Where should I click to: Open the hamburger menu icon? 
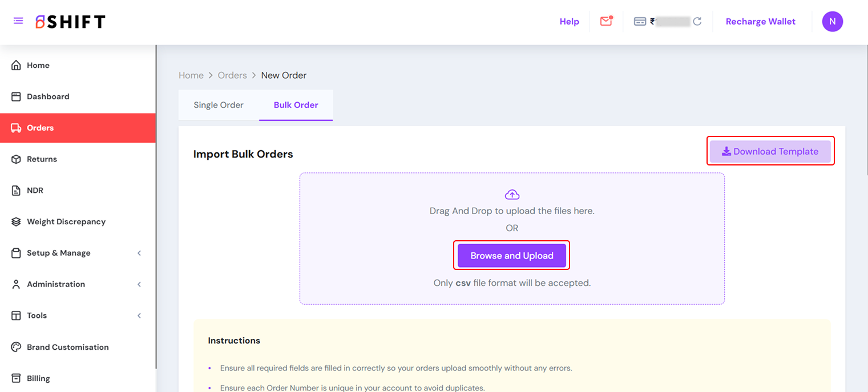click(x=18, y=21)
